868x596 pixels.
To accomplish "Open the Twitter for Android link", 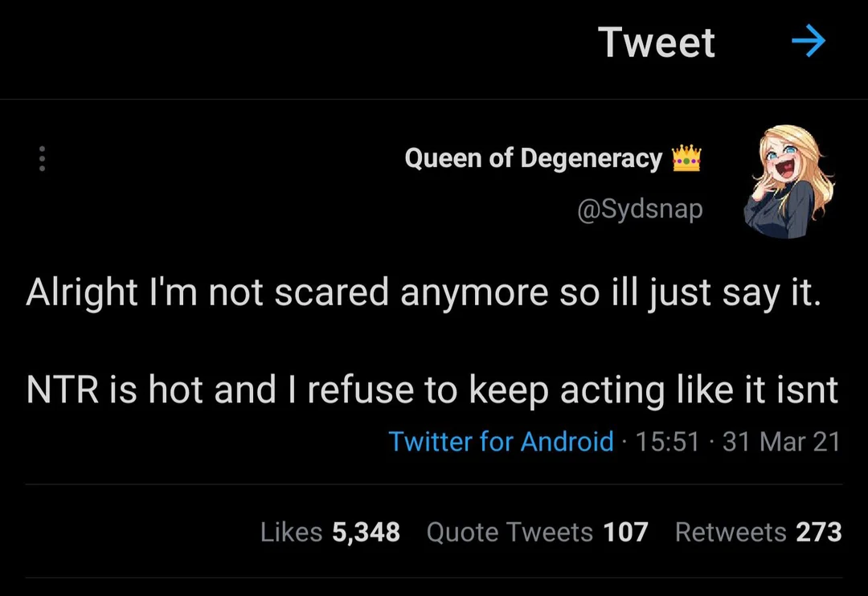I will coord(502,441).
